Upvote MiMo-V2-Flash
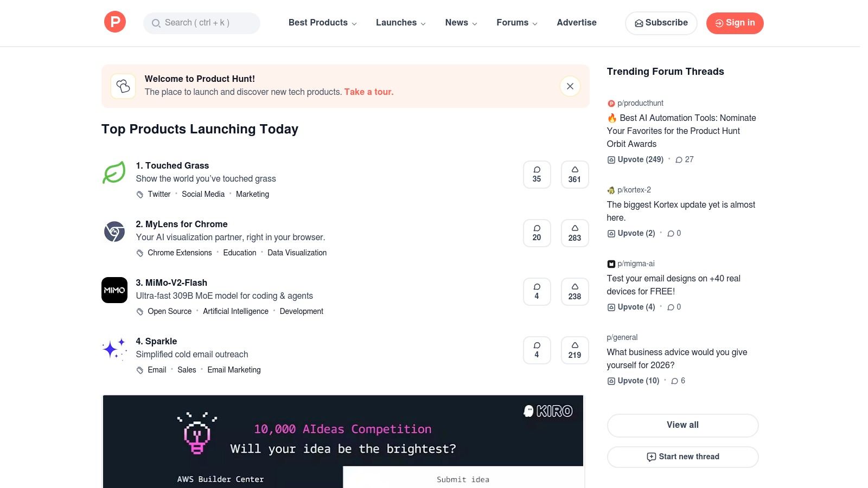Image resolution: width=868 pixels, height=488 pixels. (x=575, y=291)
